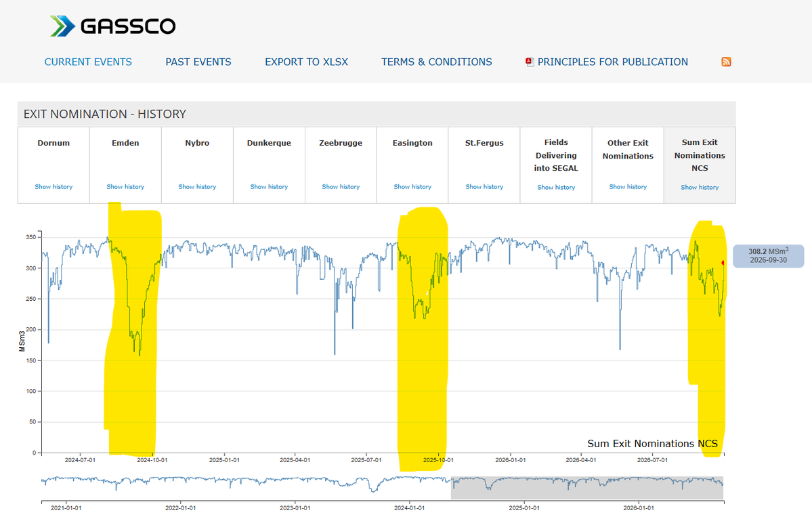The image size is (812, 519).
Task: Select Export to XLSX
Action: pyautogui.click(x=307, y=62)
